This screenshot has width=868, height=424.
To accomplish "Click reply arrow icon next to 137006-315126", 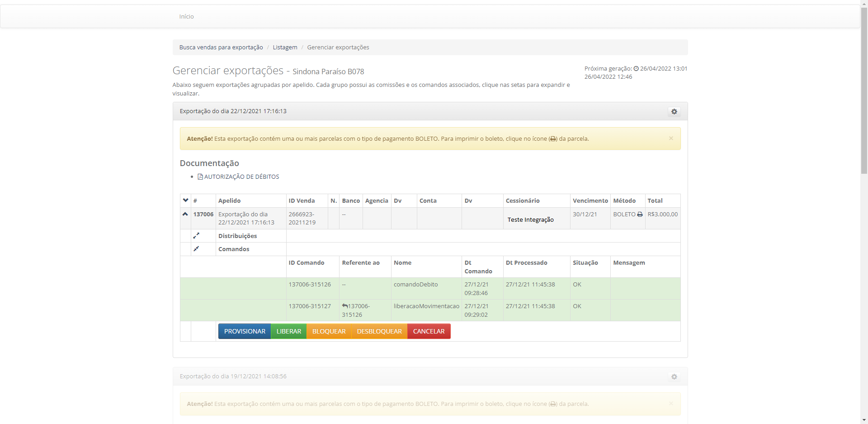I will point(345,306).
